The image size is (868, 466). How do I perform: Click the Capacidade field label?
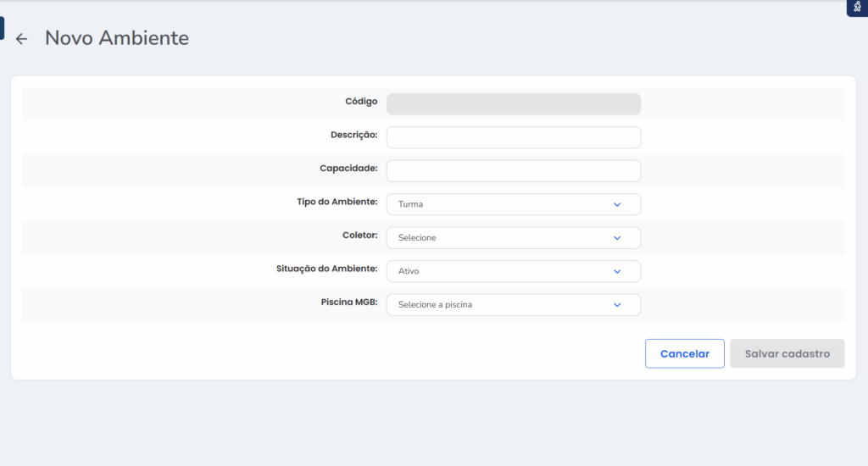click(348, 168)
